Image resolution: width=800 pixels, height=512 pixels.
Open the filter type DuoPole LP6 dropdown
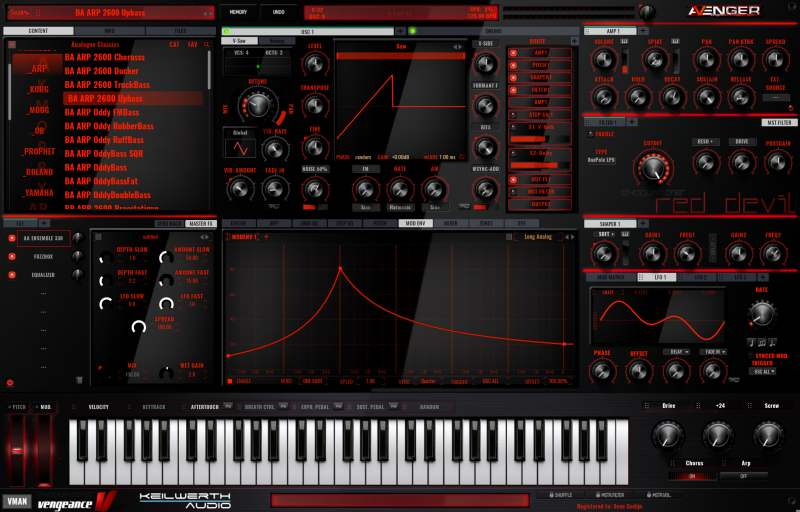pos(601,160)
